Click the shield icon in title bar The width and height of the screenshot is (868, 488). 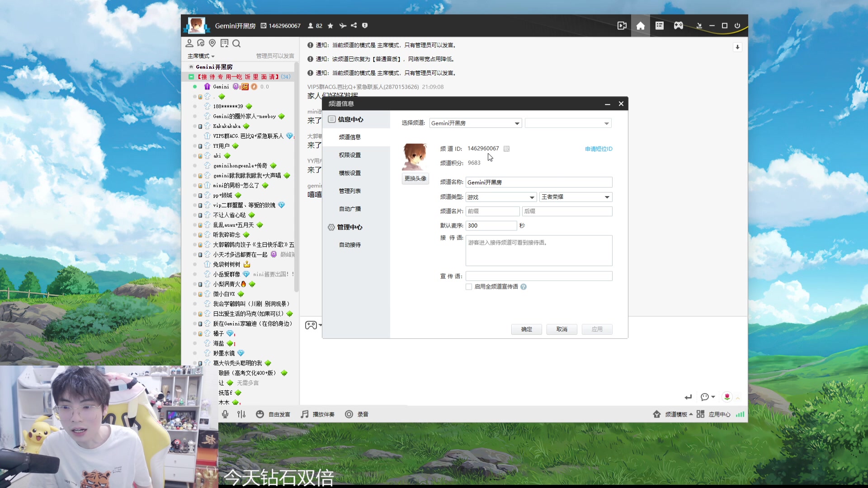coord(365,26)
